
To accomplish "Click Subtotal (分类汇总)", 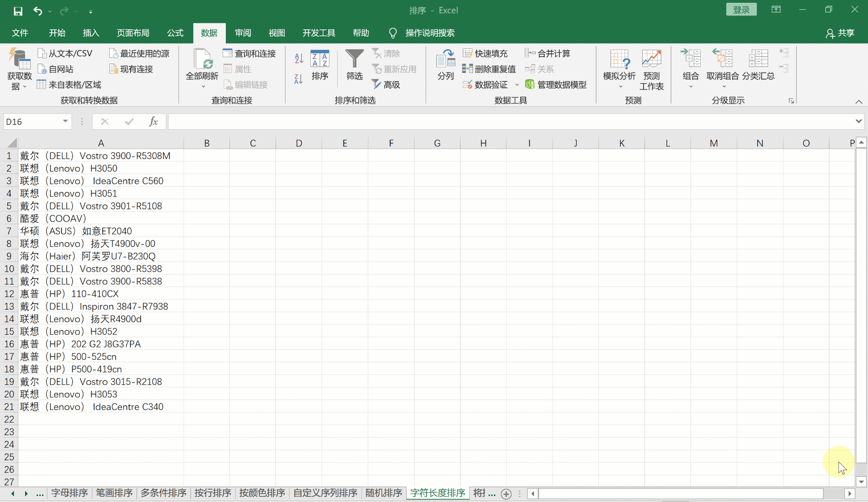I will click(758, 65).
